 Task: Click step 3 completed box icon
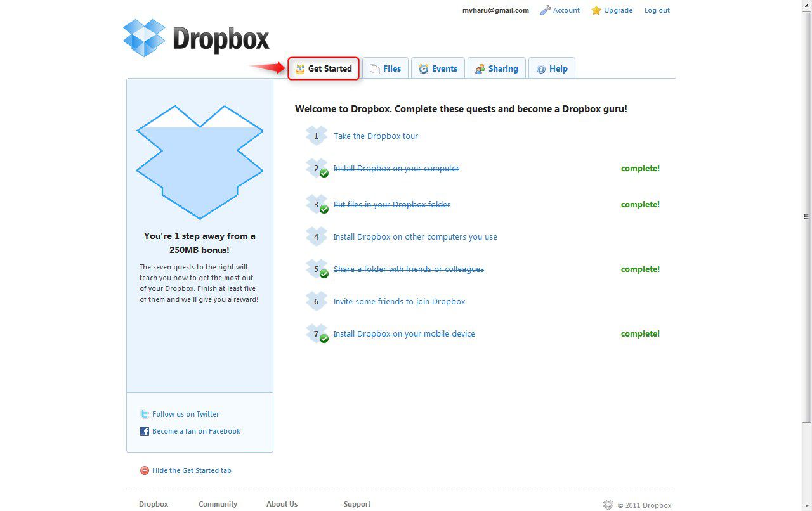[317, 204]
